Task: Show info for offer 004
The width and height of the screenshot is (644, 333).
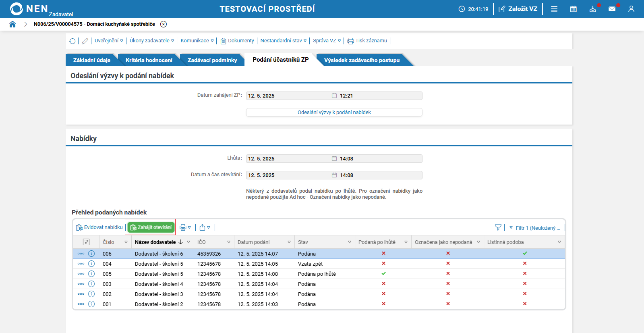Action: coord(91,264)
